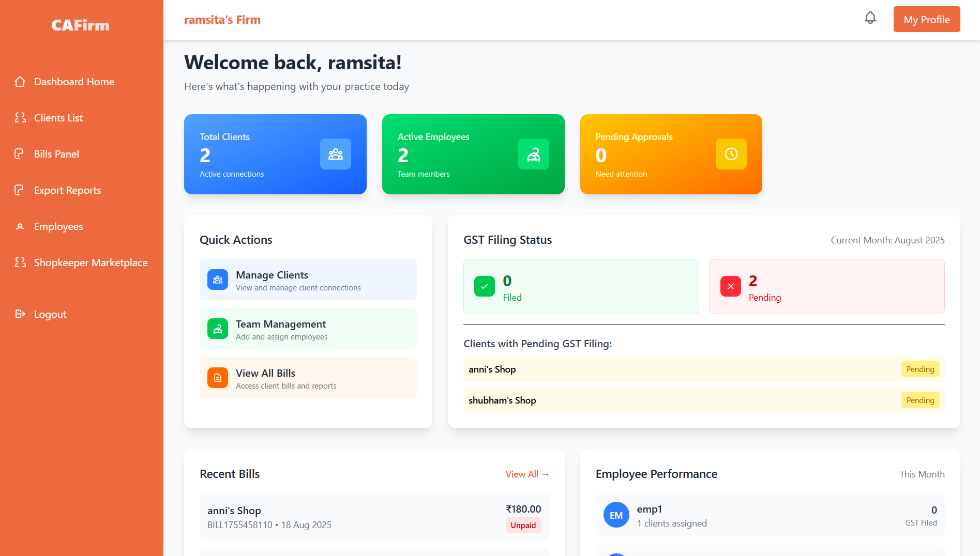Image resolution: width=980 pixels, height=556 pixels.
Task: Click the notification bell icon
Action: click(870, 18)
